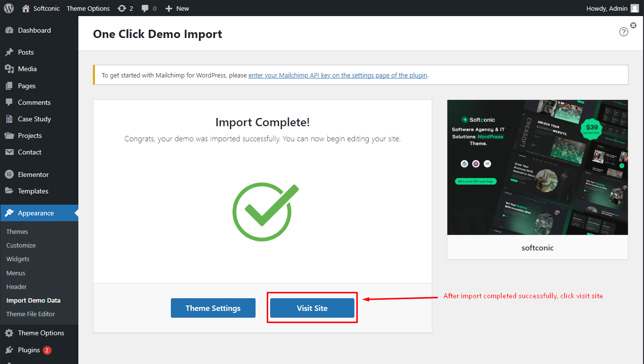Click the Plugins plug icon
The width and height of the screenshot is (644, 364).
[9, 350]
